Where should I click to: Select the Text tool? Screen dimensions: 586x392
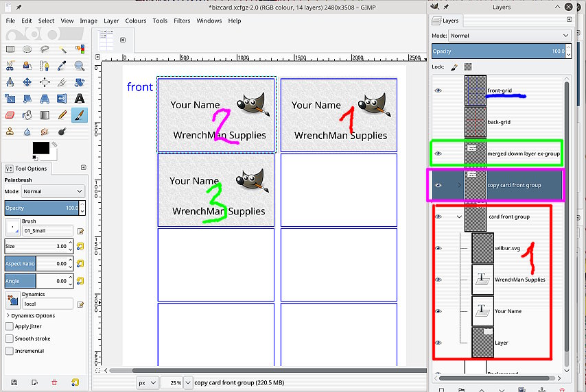80,99
